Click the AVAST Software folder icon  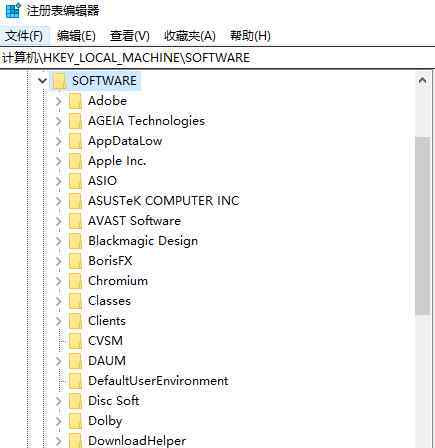pyautogui.click(x=75, y=221)
